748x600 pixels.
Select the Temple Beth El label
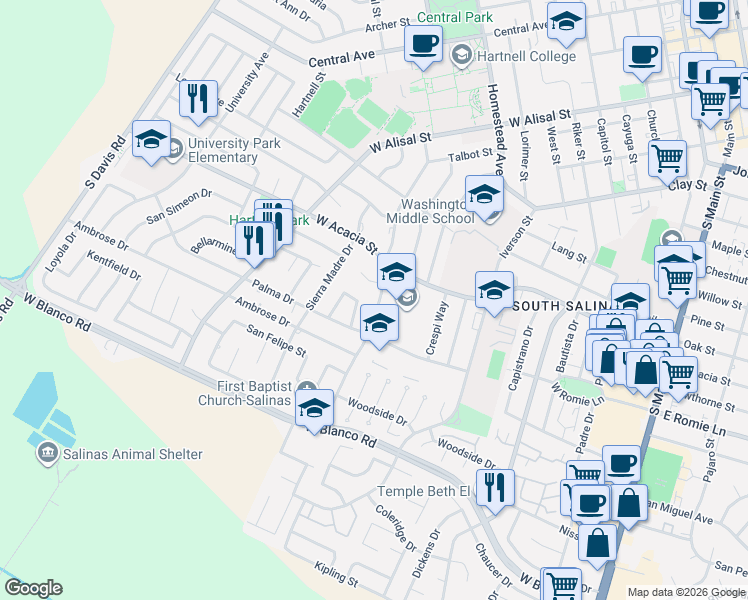tap(424, 491)
